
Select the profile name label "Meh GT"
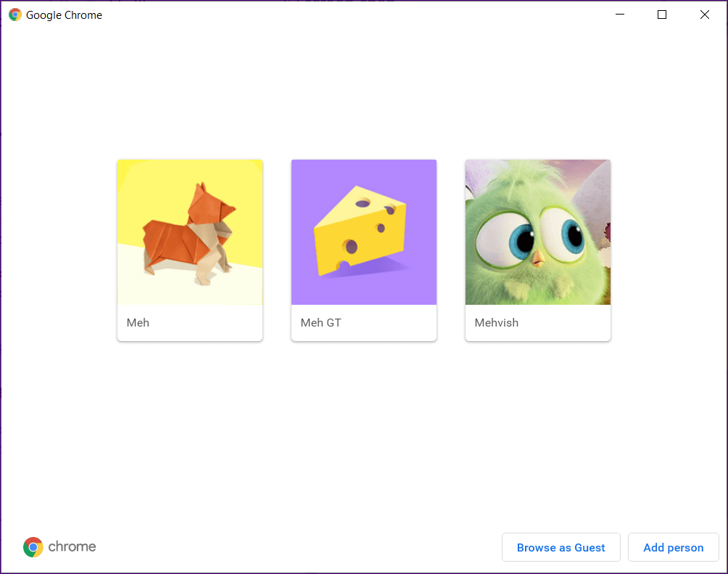pyautogui.click(x=320, y=322)
